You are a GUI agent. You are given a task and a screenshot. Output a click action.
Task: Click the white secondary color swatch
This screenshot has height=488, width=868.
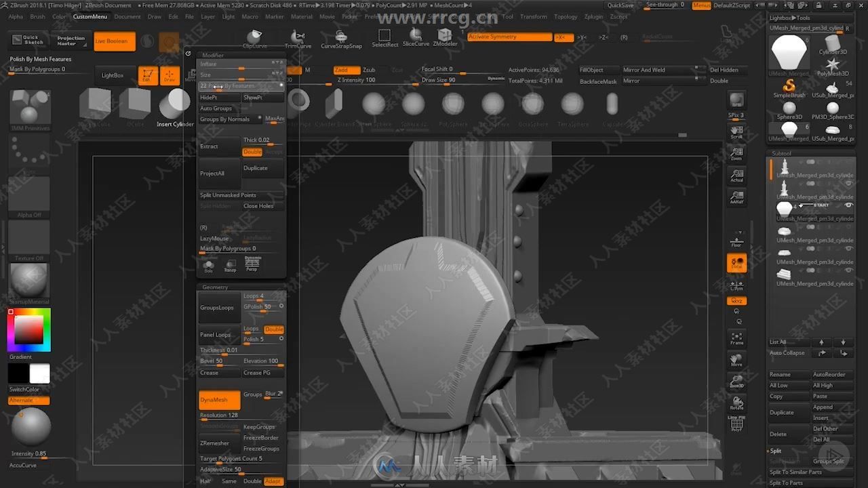tap(40, 373)
